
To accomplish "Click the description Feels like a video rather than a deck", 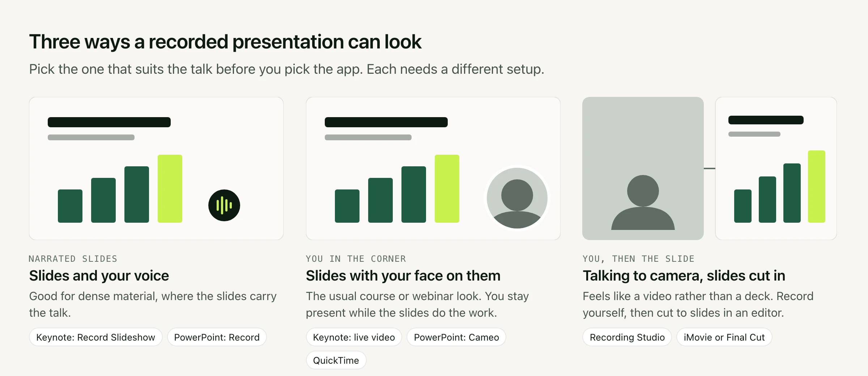I will 698,304.
